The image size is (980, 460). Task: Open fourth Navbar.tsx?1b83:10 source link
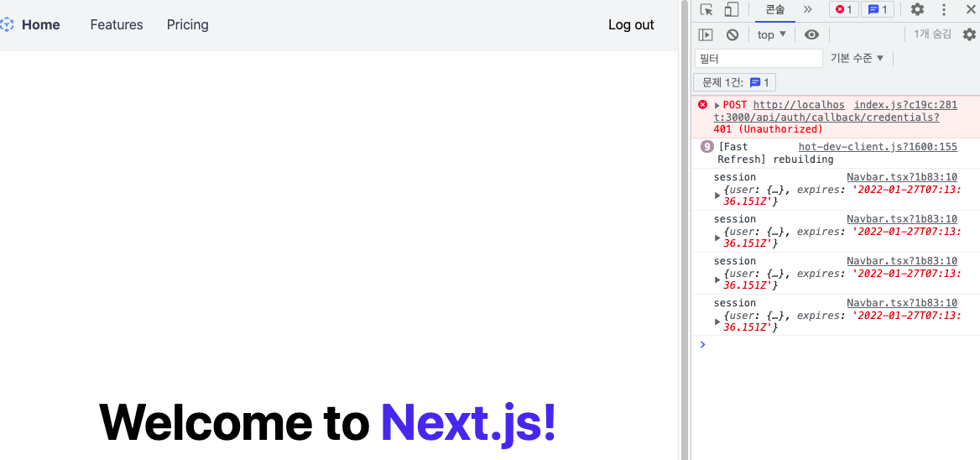coord(902,302)
